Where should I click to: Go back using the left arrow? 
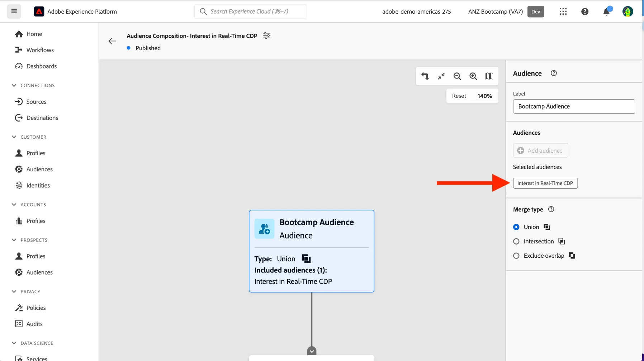point(112,41)
